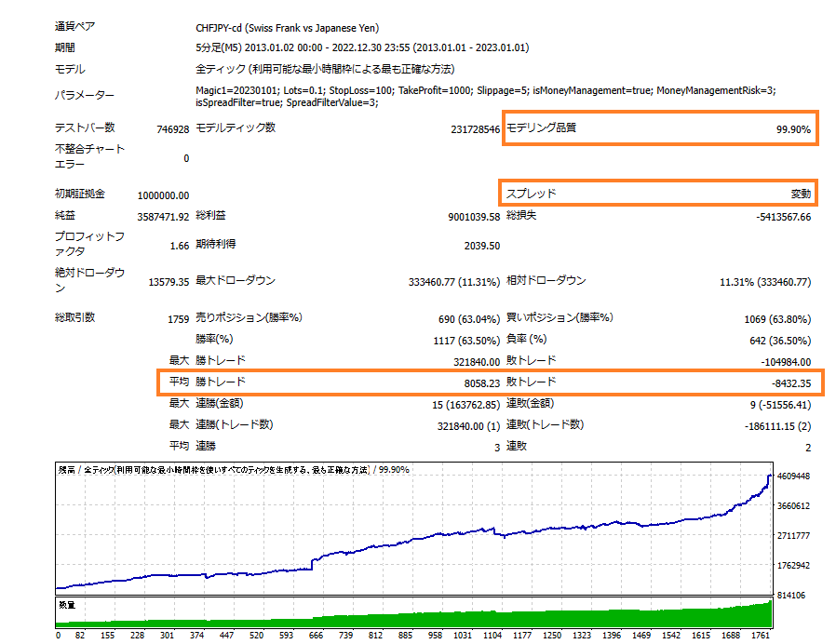Click the 'モデリング品質' label

pyautogui.click(x=541, y=127)
